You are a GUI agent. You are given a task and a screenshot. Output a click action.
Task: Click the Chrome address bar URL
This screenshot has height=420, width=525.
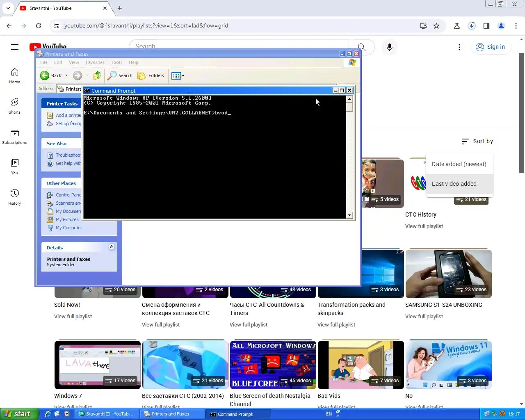[146, 26]
